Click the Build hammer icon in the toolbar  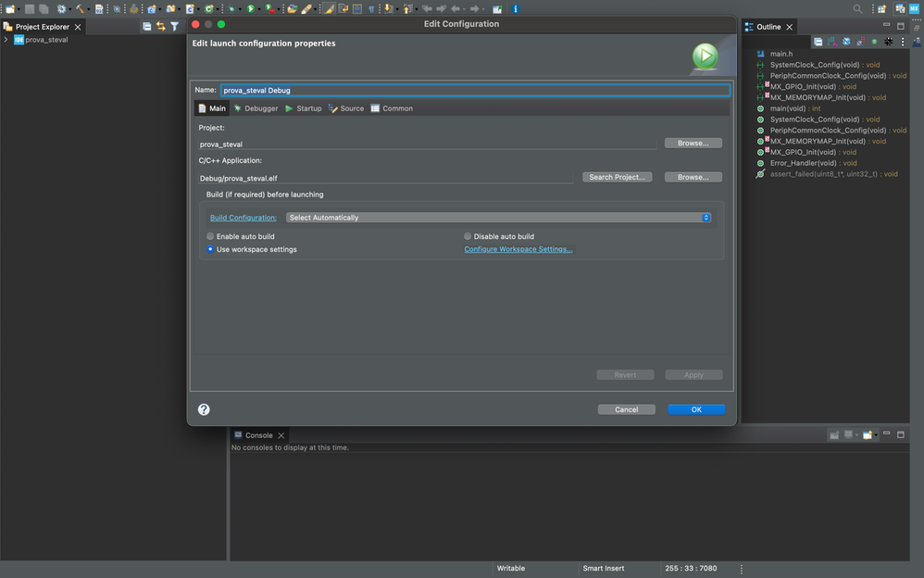(x=80, y=8)
